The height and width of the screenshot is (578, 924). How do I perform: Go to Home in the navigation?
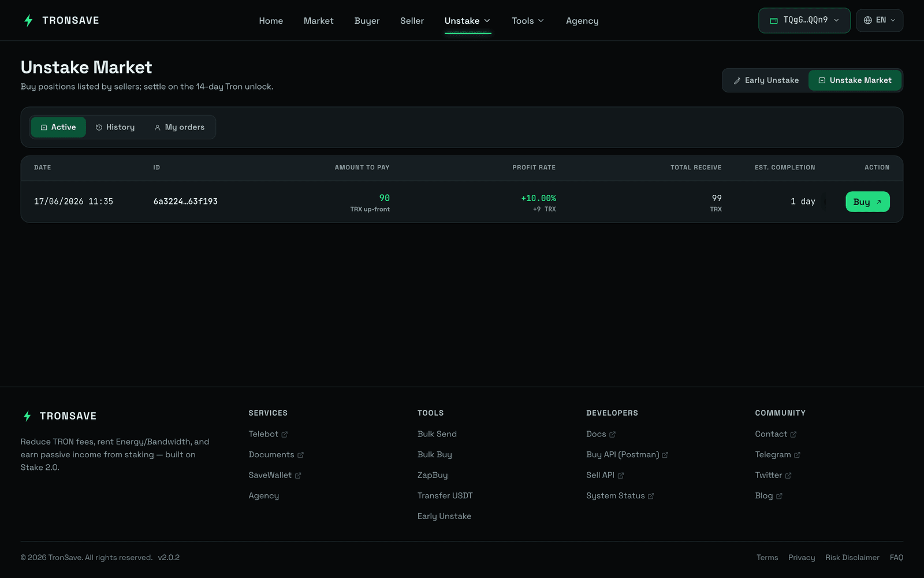click(271, 21)
